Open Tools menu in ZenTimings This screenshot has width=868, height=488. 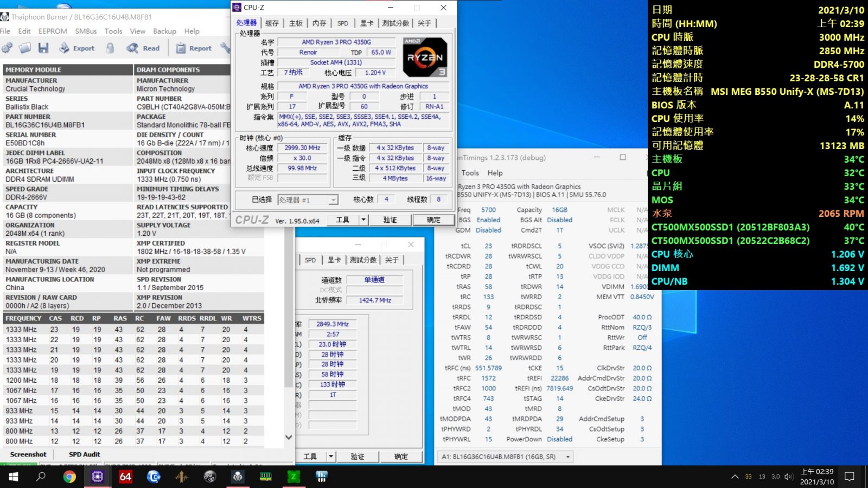[x=470, y=172]
